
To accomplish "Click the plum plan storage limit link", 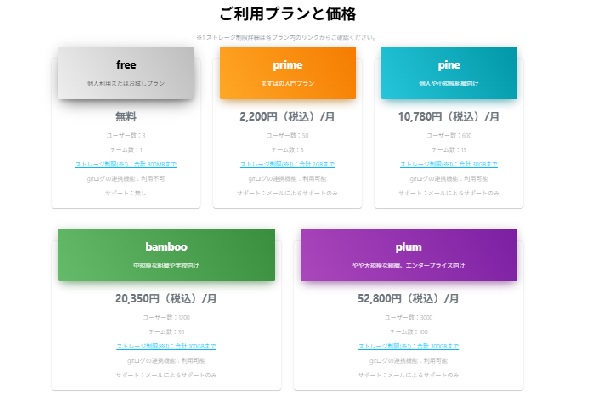I will [x=408, y=345].
